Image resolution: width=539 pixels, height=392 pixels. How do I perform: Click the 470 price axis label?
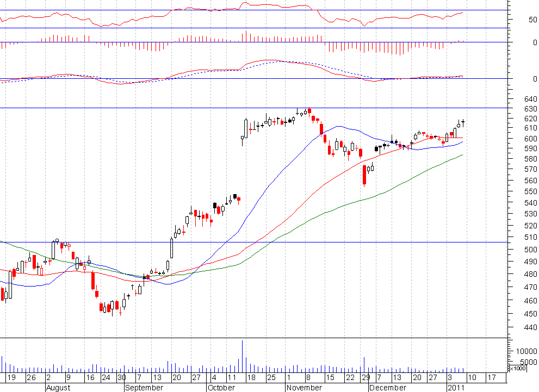tap(530, 287)
